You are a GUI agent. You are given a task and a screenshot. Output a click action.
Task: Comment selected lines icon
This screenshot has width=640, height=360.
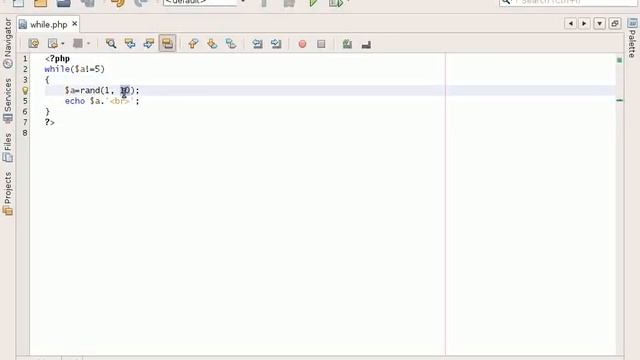coord(347,44)
